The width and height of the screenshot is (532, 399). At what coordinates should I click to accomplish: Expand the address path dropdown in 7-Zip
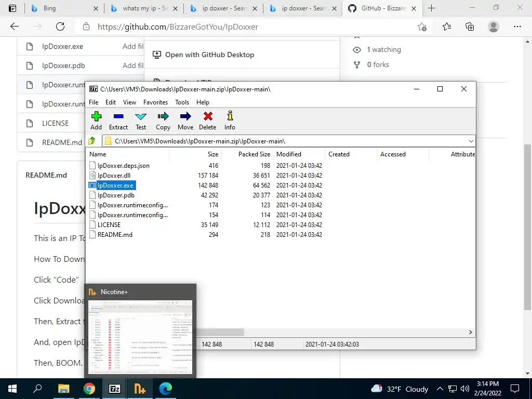[x=471, y=141]
